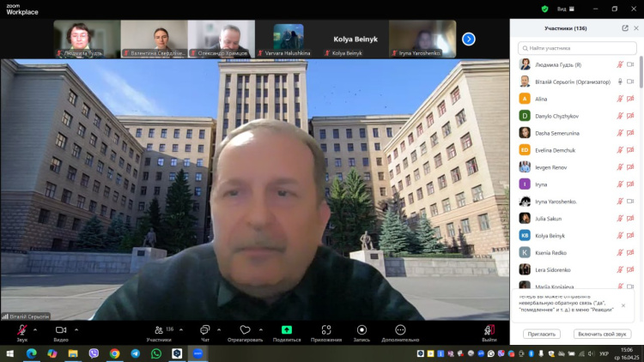
Task: Expand the arrow next to Чат
Action: tap(219, 329)
